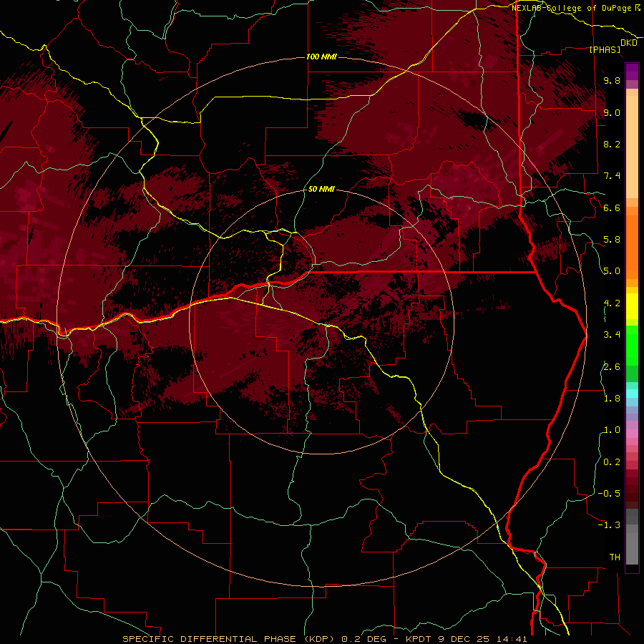Click the 6.6 value on the color scale

pyautogui.click(x=612, y=208)
